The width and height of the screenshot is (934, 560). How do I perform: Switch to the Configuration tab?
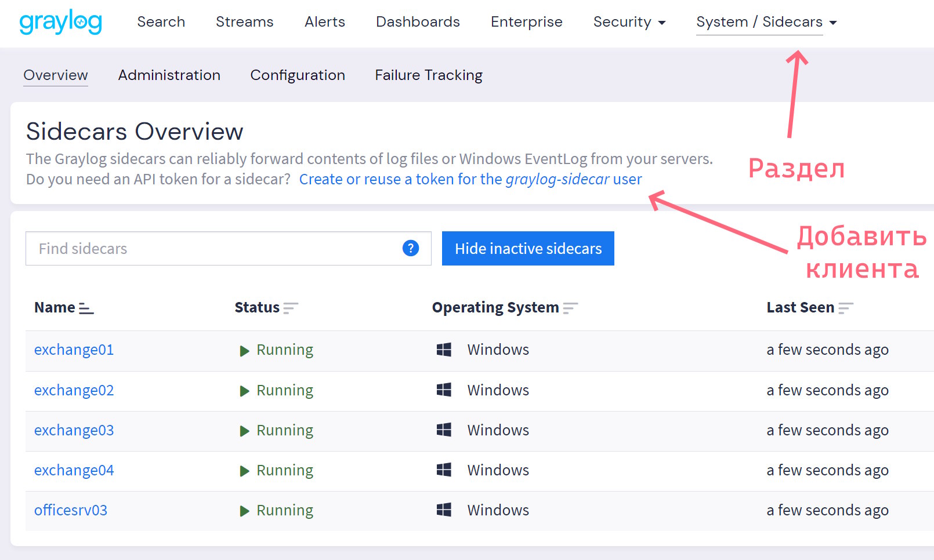click(298, 75)
